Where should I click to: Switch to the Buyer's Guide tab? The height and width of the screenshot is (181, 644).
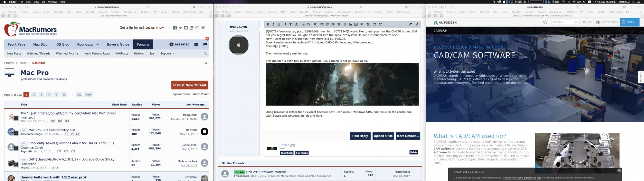tap(118, 45)
